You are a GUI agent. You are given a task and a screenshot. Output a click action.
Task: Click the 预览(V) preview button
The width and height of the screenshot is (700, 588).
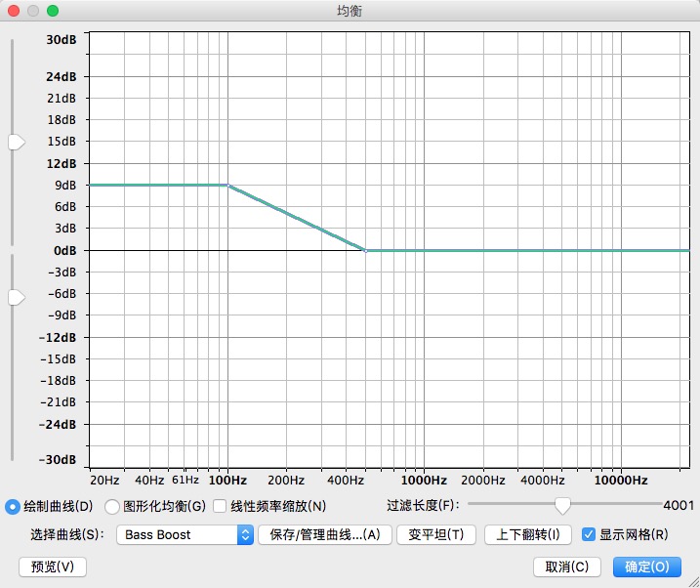53,567
